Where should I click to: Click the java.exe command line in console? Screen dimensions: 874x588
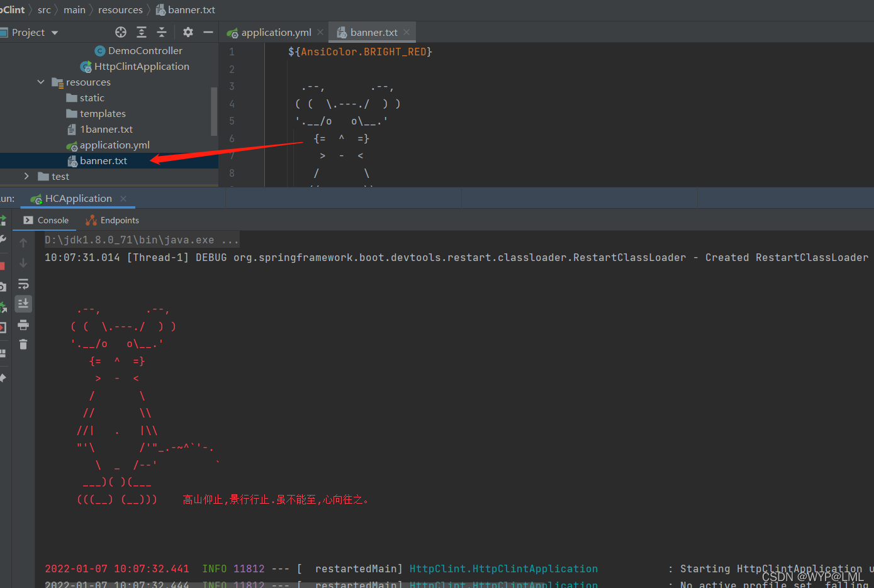point(142,240)
